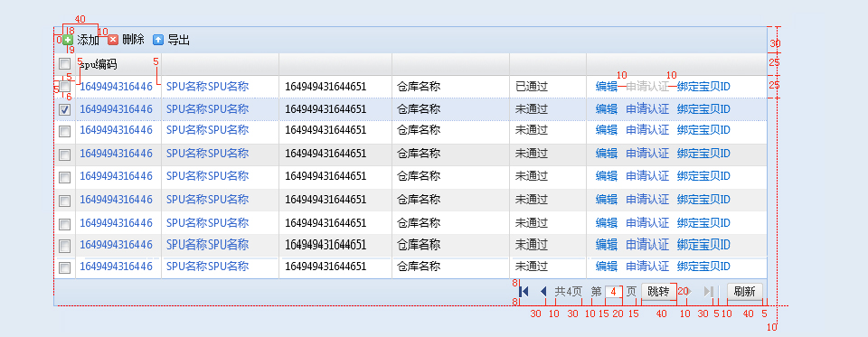
Task: Click the greyed last page icon
Action: pos(709,292)
